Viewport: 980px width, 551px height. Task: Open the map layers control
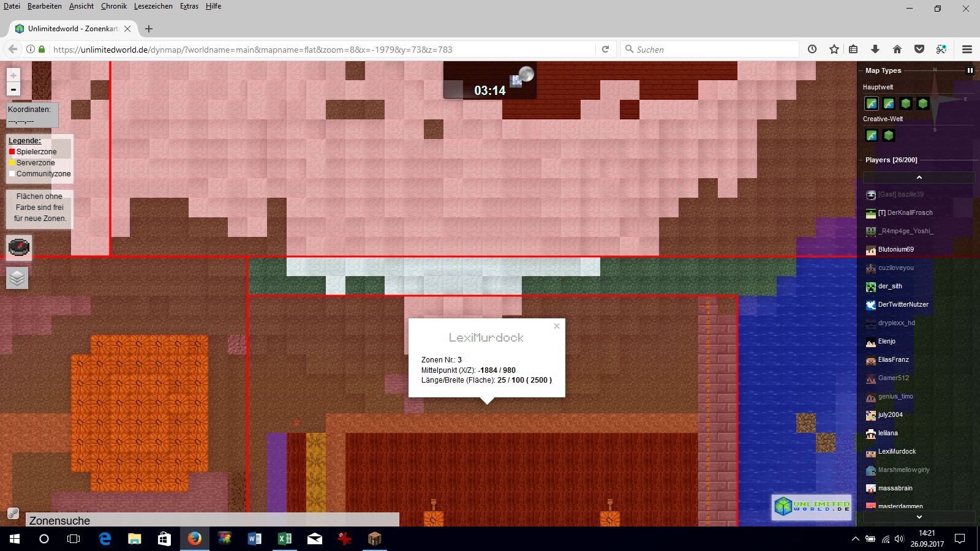click(17, 278)
